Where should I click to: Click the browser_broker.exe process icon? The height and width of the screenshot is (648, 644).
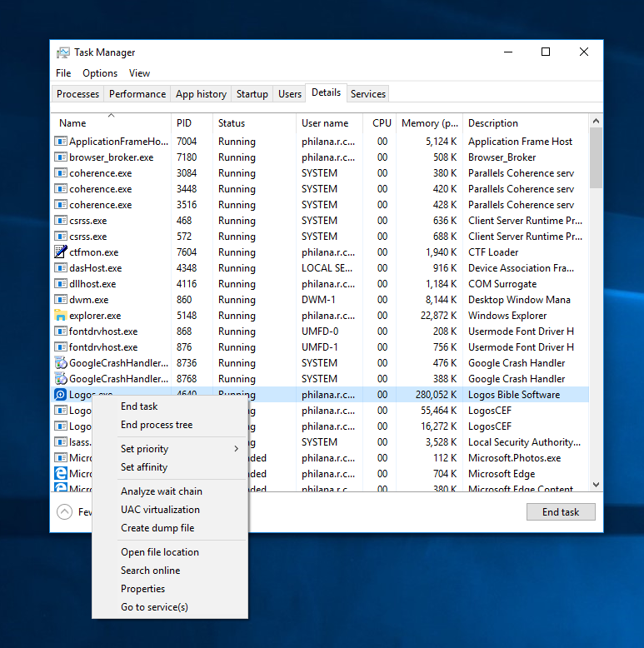click(61, 157)
